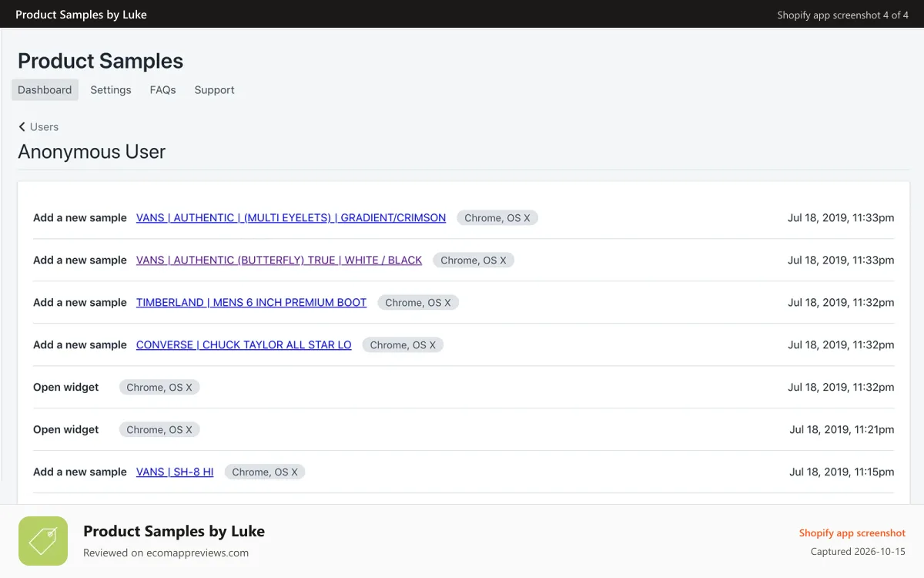Click timestamp in the BUTTERFLY row
This screenshot has height=578, width=924.
(x=841, y=260)
